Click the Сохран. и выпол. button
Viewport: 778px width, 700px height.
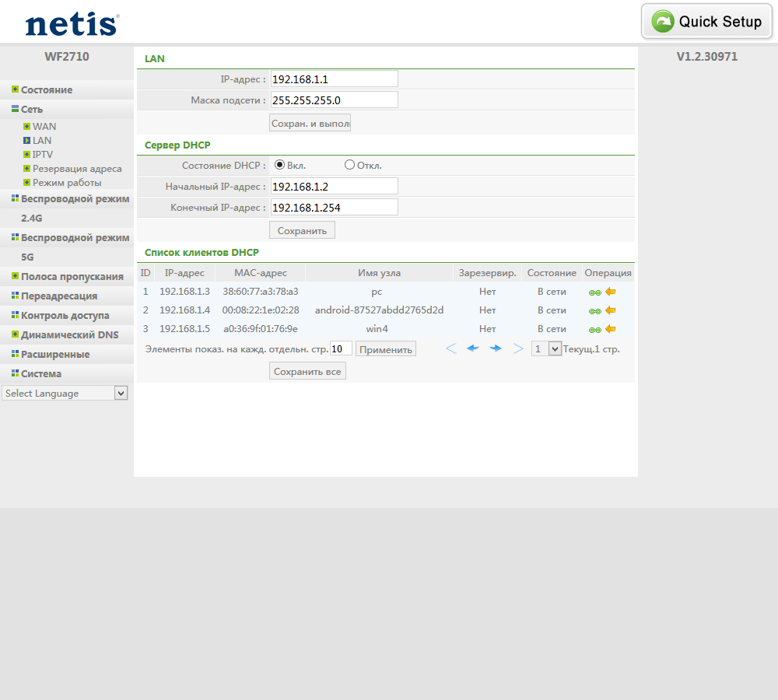310,123
